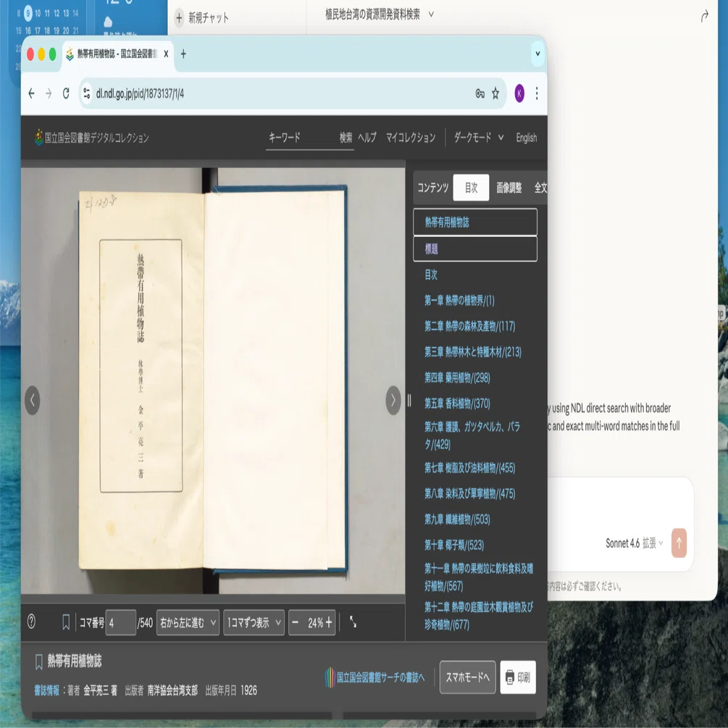Open 第八章 染料及び單寧植物
The height and width of the screenshot is (728, 728).
469,493
